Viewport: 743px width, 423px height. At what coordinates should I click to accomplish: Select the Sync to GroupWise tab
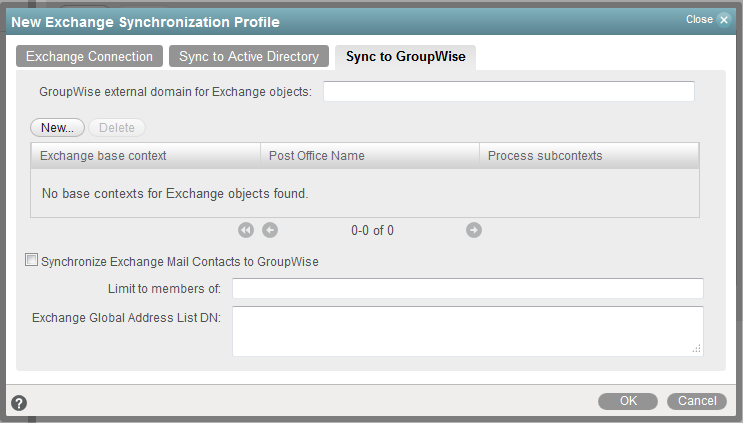tap(405, 57)
